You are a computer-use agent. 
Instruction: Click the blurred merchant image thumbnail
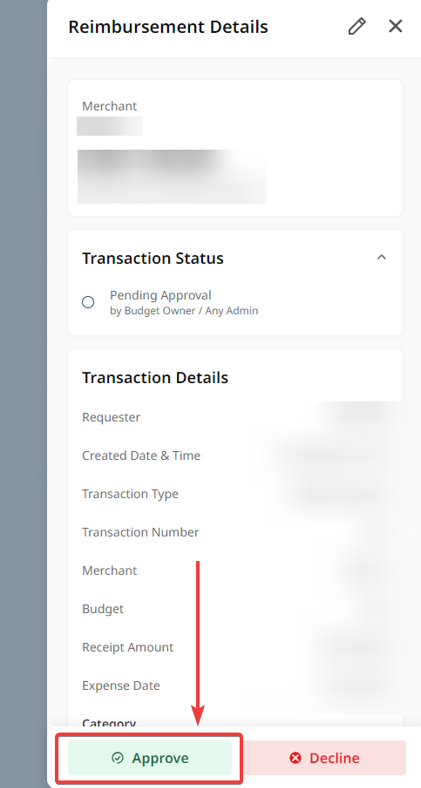[x=172, y=176]
